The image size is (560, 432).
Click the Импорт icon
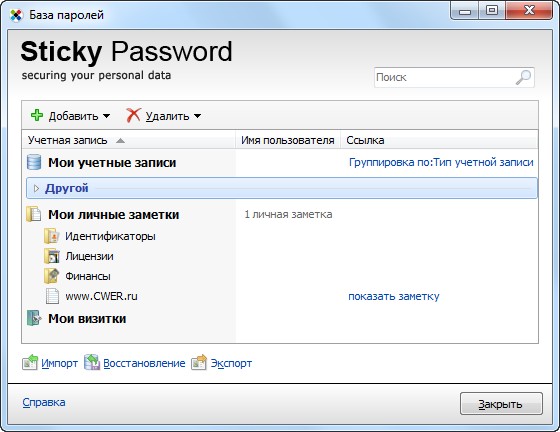pyautogui.click(x=30, y=362)
